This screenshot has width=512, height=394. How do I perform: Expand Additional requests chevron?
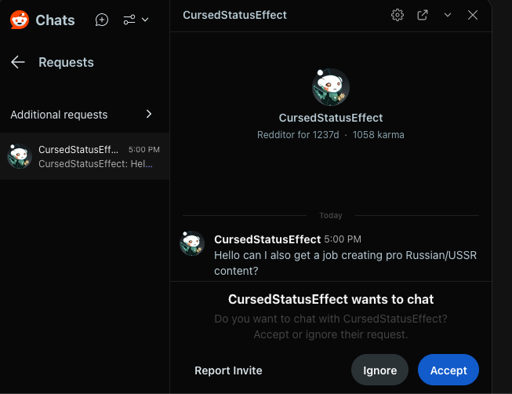[x=149, y=114]
